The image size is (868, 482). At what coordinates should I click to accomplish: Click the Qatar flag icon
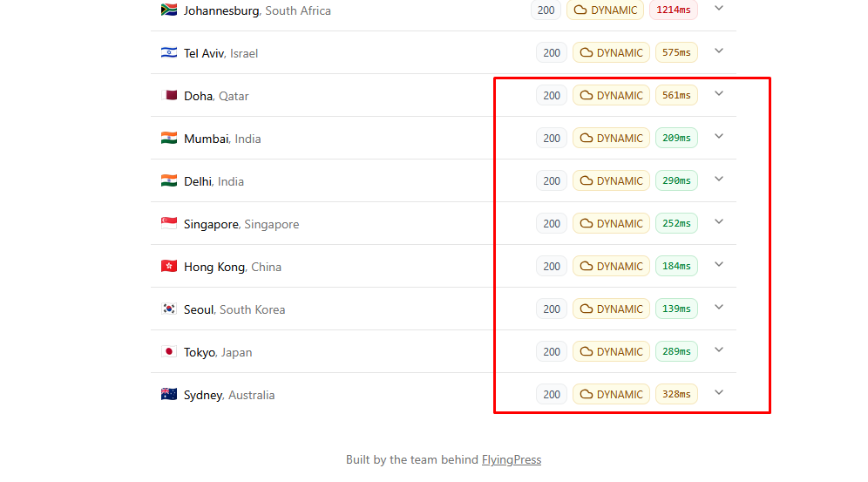point(169,95)
